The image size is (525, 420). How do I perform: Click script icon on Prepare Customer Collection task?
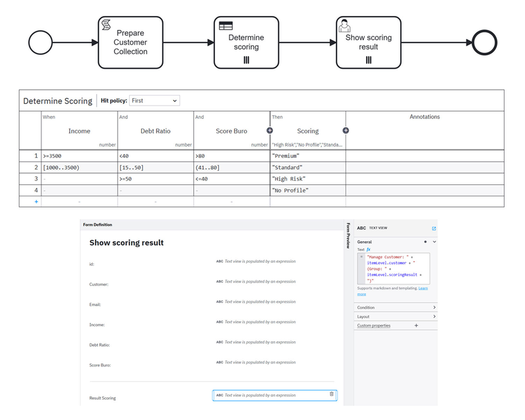(x=106, y=25)
